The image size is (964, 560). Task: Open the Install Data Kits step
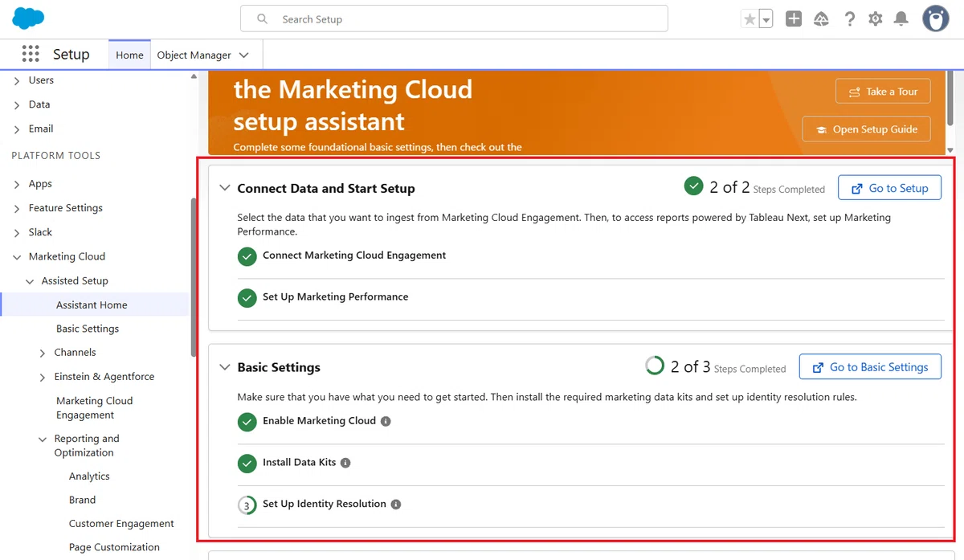click(x=299, y=463)
